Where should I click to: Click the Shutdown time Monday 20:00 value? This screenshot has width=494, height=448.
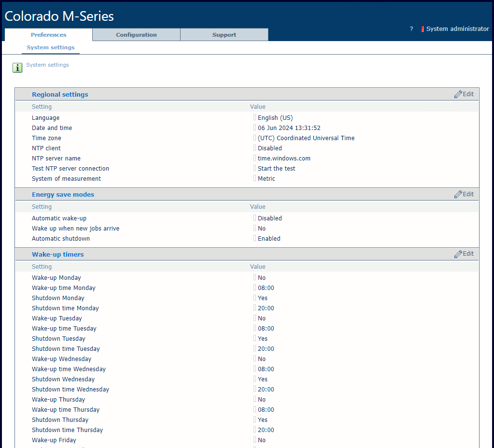click(266, 308)
